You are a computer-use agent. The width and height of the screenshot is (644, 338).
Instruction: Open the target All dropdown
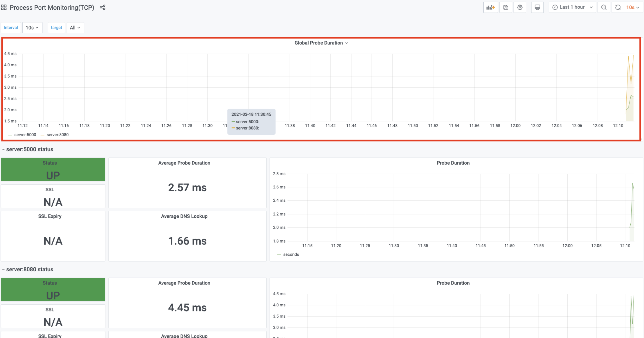(x=75, y=28)
